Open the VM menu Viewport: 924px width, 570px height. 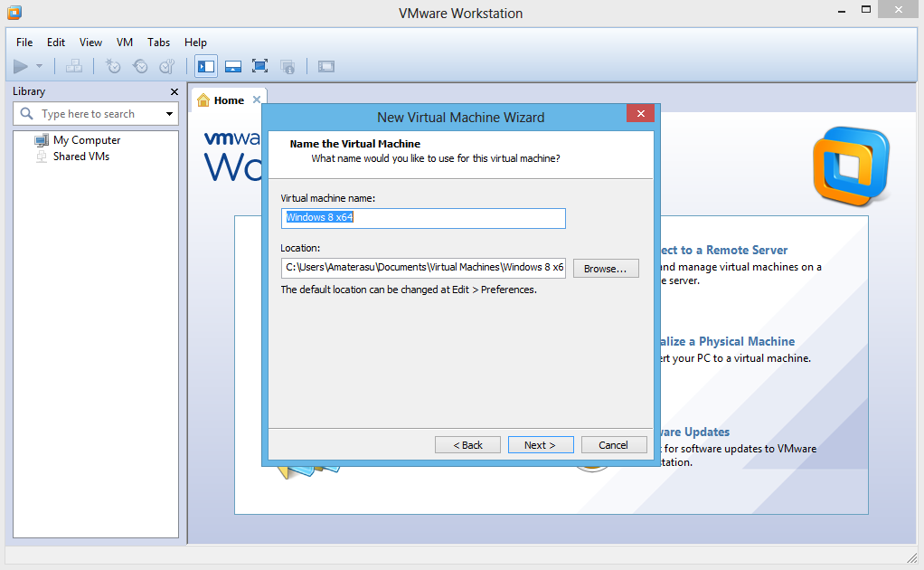tap(125, 43)
